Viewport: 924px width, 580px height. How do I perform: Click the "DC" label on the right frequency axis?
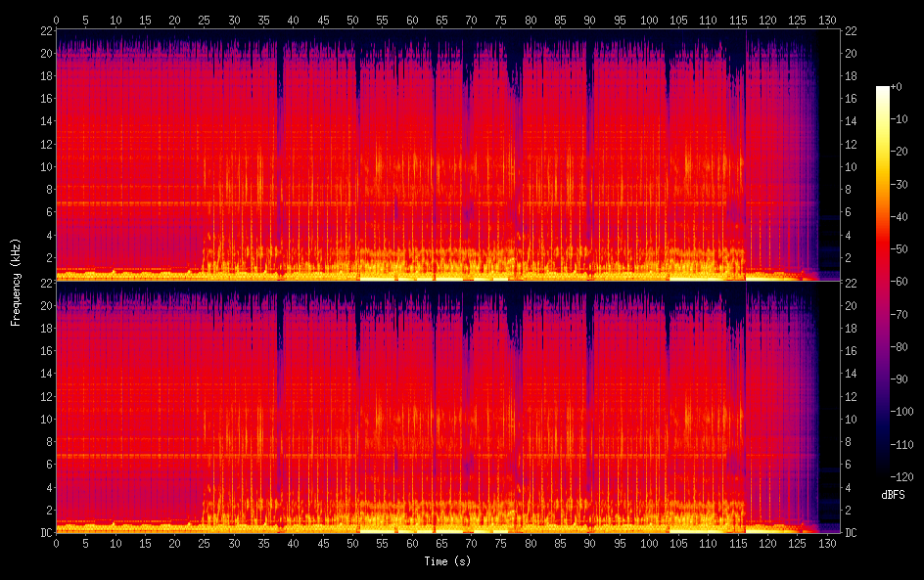point(851,533)
